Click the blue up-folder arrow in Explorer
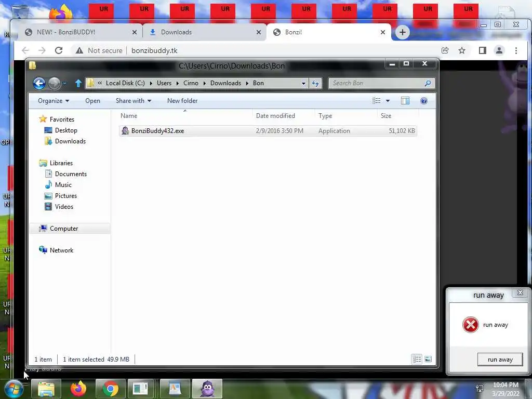Viewport: 532px width, 399px height. (x=78, y=83)
